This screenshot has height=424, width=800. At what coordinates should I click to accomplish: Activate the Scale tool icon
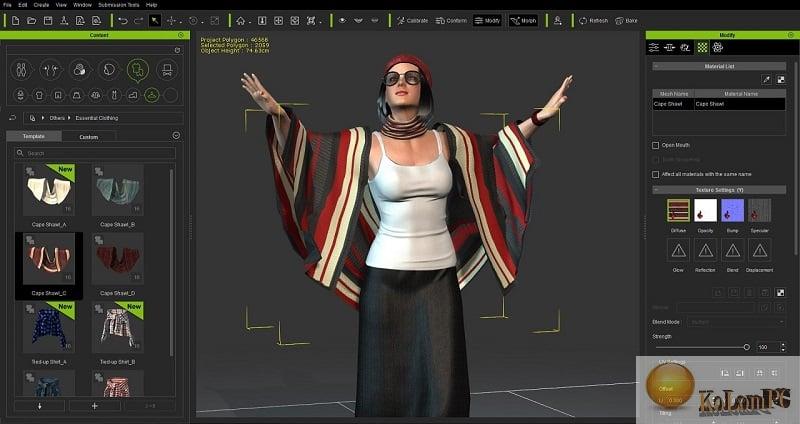point(215,21)
